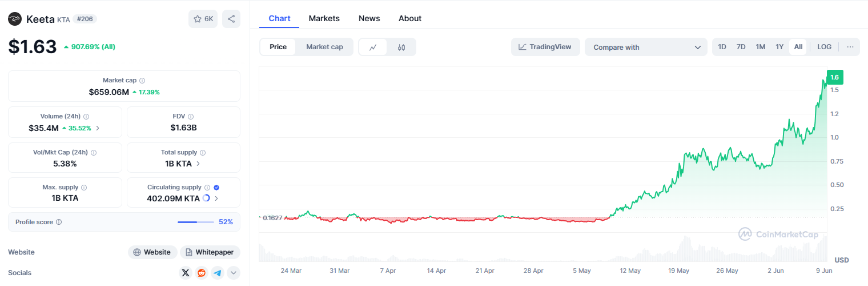868x286 pixels.
Task: Expand Circulating supply details chevron
Action: pos(216,198)
